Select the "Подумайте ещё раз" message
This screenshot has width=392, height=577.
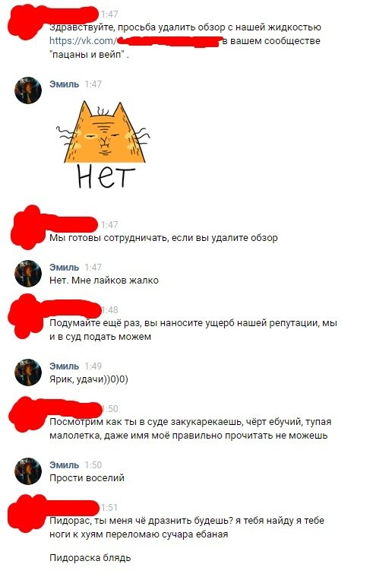[193, 330]
